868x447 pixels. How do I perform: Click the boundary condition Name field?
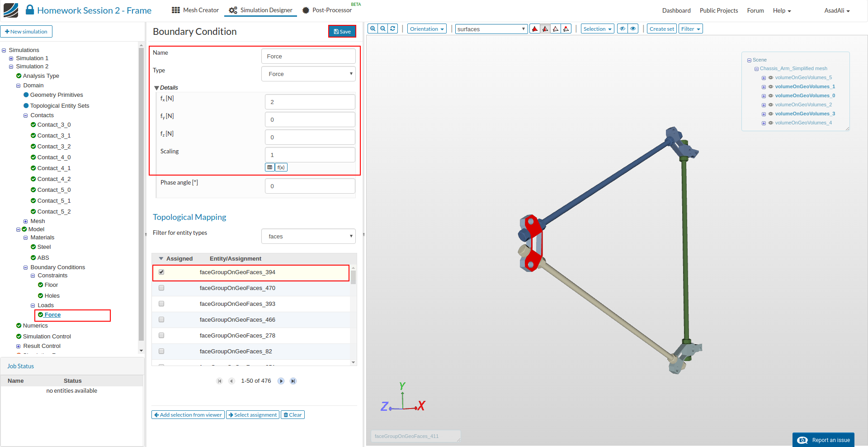click(308, 56)
